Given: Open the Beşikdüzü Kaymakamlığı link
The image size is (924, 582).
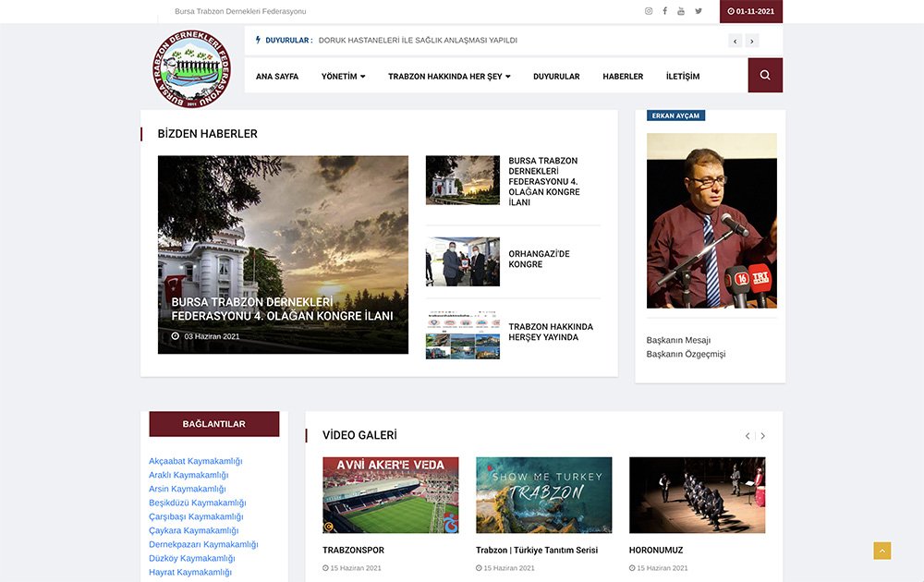Looking at the screenshot, I should (198, 503).
